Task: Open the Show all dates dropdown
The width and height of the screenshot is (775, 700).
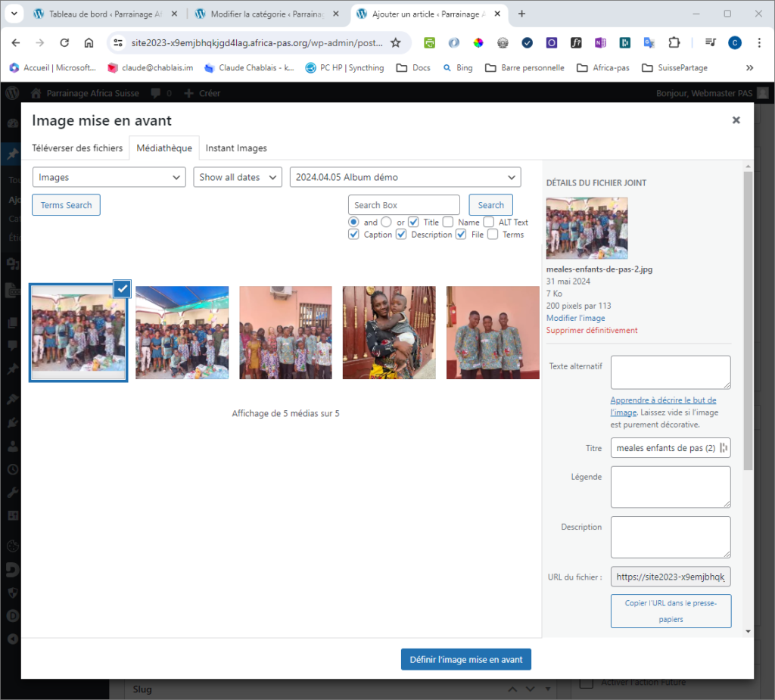Action: click(x=238, y=177)
